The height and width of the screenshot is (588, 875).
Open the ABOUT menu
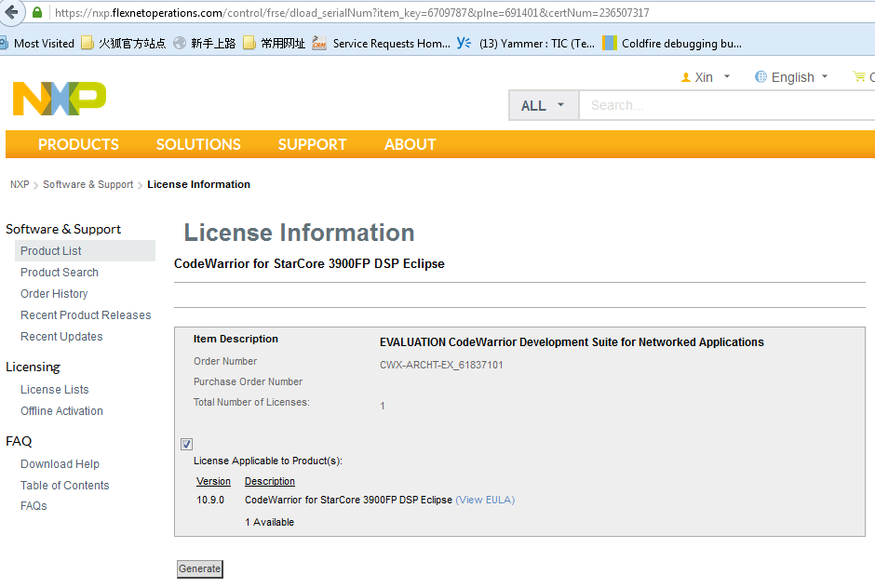(411, 144)
